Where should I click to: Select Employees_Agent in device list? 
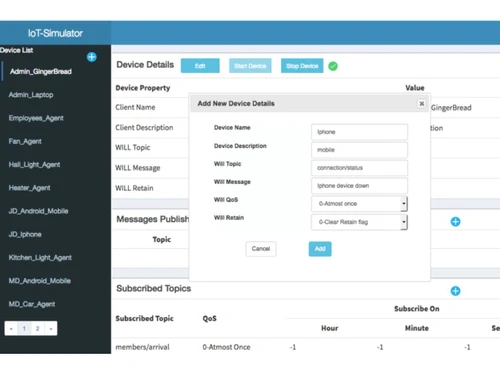pos(36,118)
